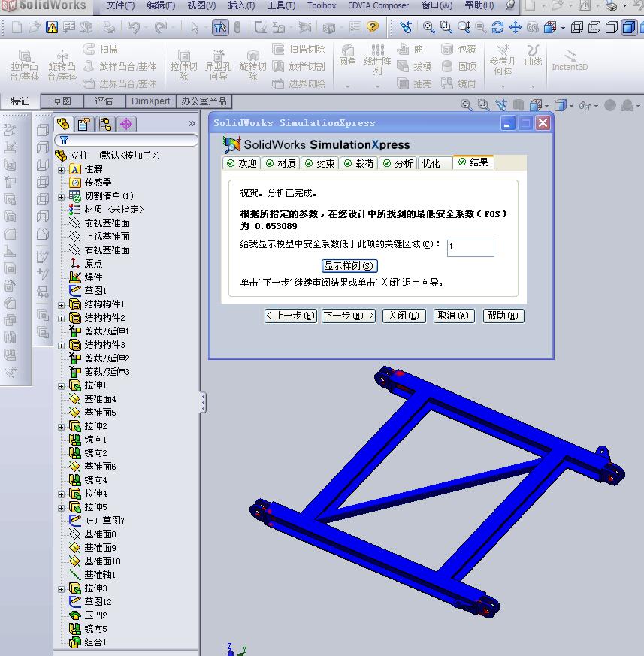
Task: Click the 旋转凸台/基体 revolve boss tool
Action: 62,65
